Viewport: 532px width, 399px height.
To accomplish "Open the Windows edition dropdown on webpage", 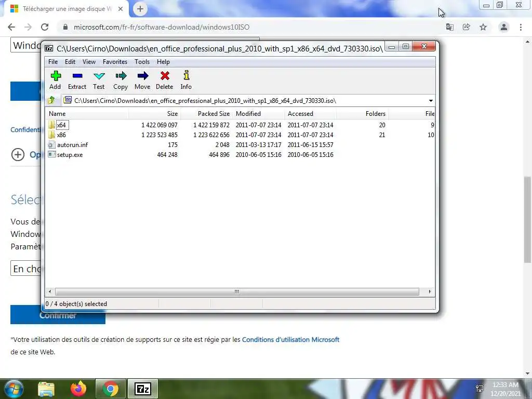I will coord(26,45).
